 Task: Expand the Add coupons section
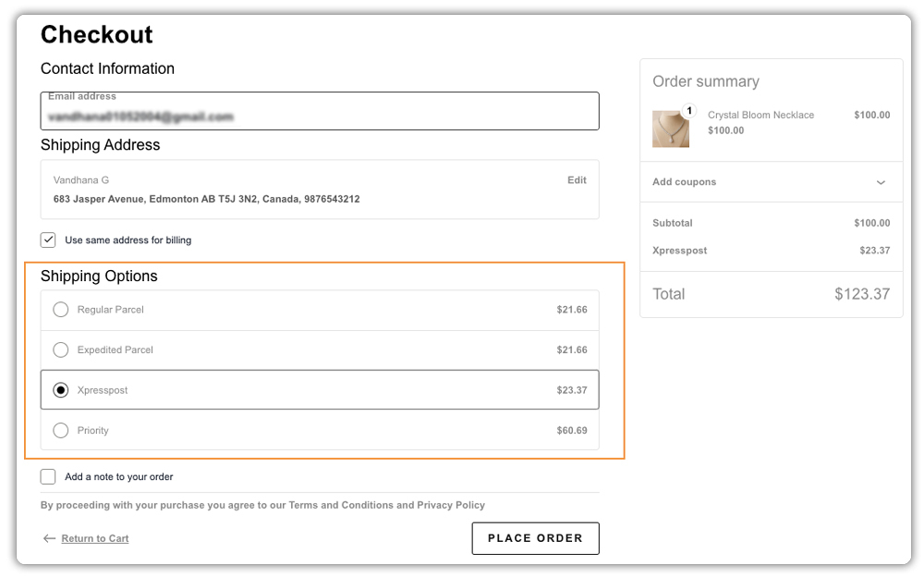(684, 182)
